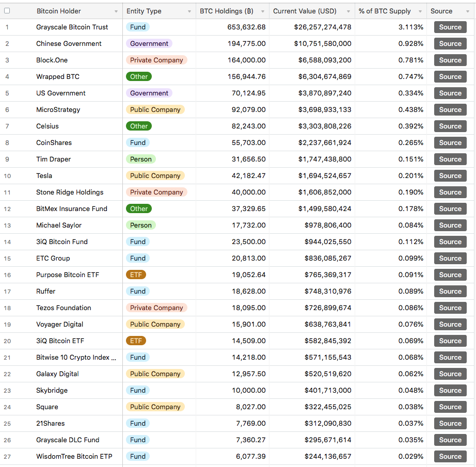Select the Wrapped BTC name cell
This screenshot has width=476, height=467.
click(x=58, y=77)
